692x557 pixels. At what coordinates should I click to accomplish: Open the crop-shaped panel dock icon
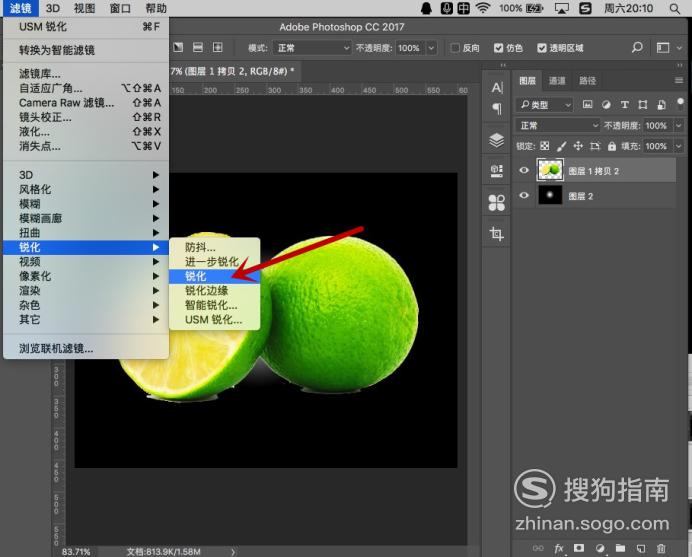496,233
